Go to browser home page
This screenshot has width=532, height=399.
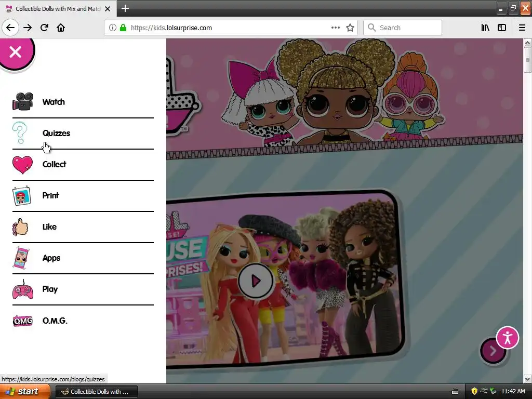coord(61,28)
